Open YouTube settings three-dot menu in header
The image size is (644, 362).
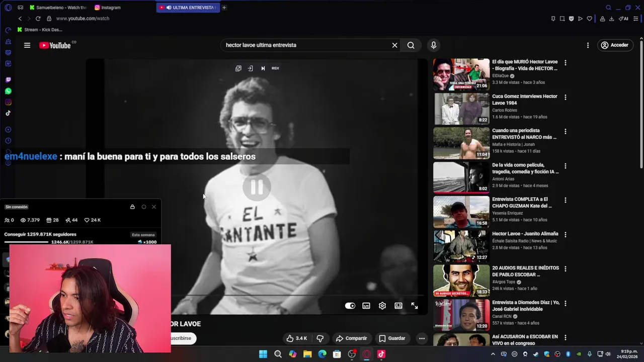(x=588, y=45)
